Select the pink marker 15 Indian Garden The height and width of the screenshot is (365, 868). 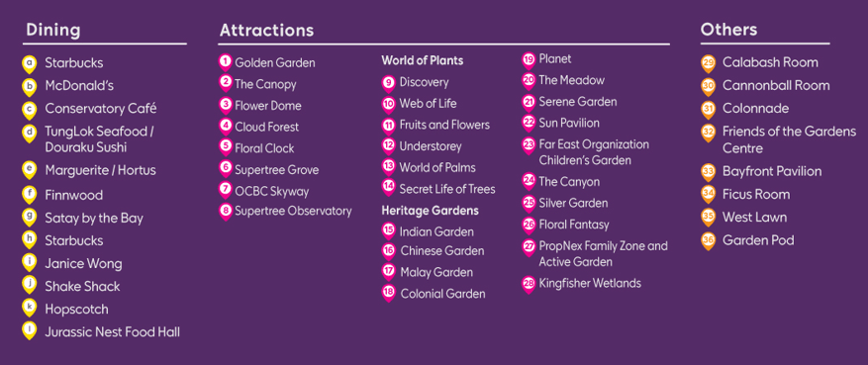pos(389,230)
